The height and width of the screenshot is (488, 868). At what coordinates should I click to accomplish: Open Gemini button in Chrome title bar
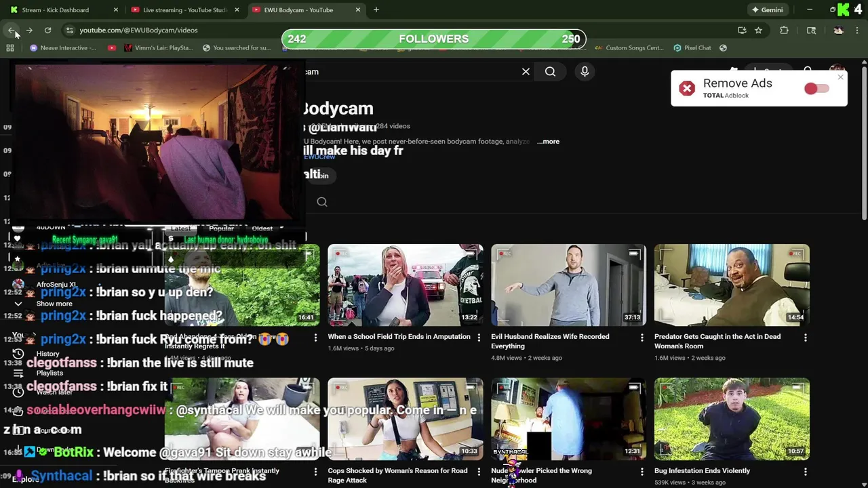pyautogui.click(x=767, y=10)
